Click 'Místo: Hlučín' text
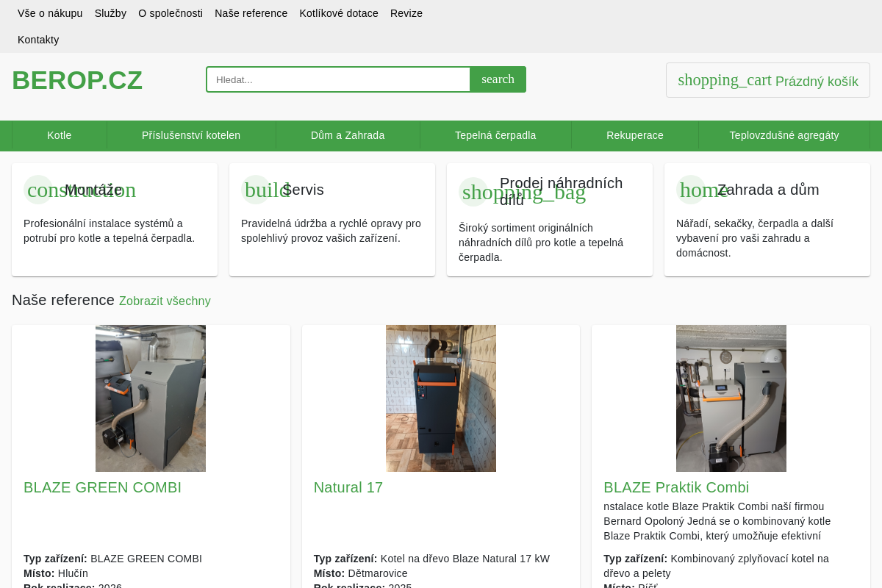The image size is (882, 588). coord(56,573)
